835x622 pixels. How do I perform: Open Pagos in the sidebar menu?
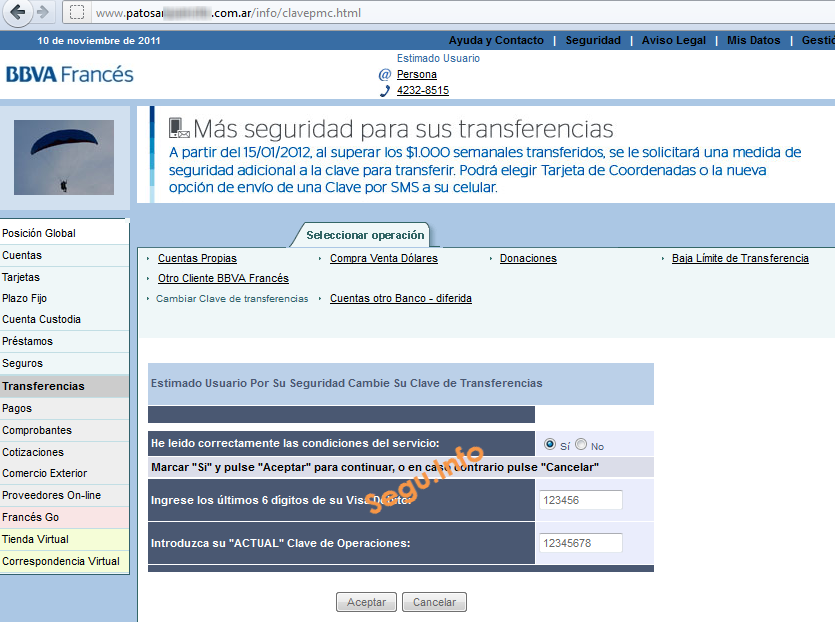coord(64,408)
